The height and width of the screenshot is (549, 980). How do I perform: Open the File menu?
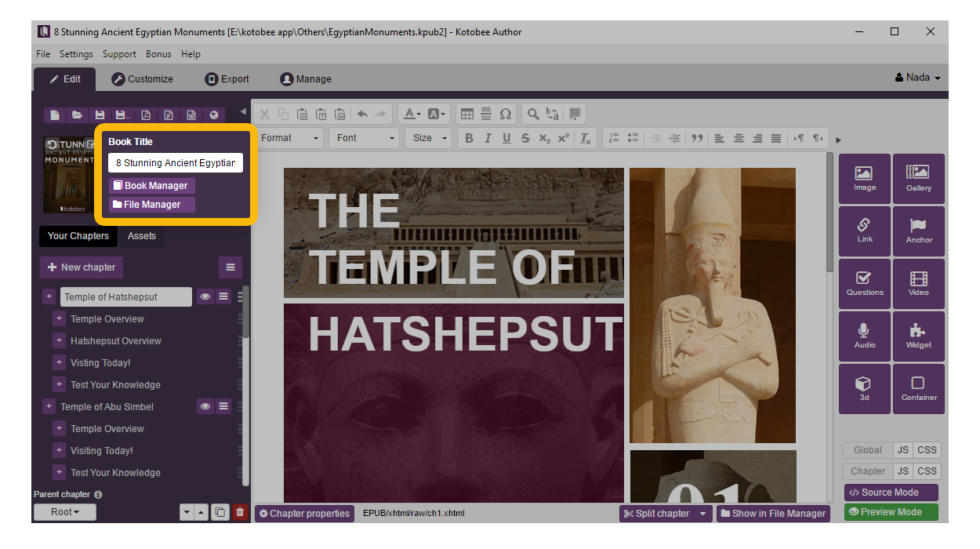coord(43,54)
